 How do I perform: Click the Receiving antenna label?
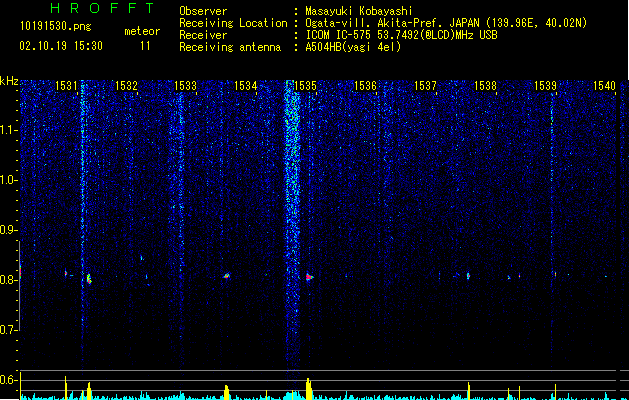[230, 47]
